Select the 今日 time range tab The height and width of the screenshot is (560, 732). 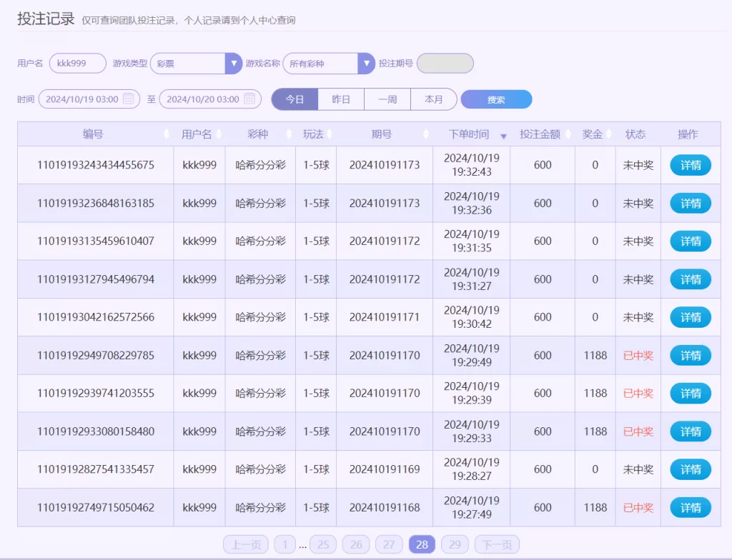coord(295,99)
